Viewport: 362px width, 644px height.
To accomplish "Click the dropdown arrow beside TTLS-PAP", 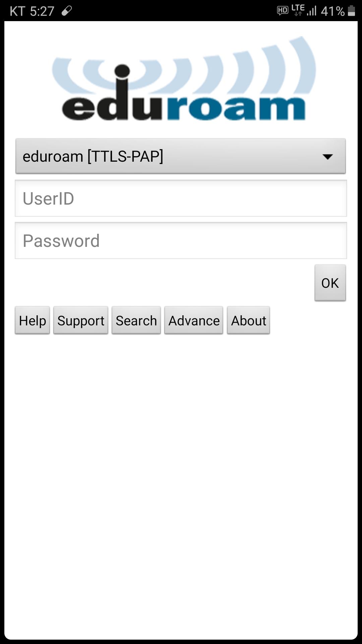I will point(327,156).
